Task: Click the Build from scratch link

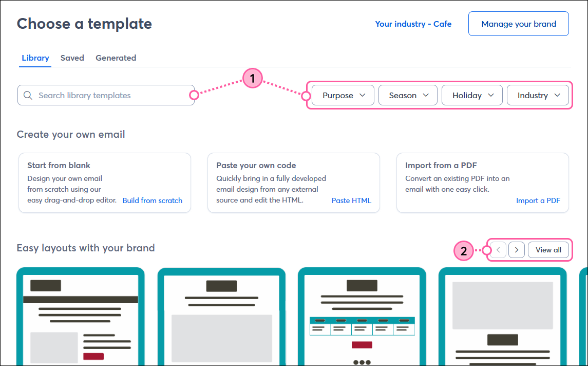Action: click(153, 200)
